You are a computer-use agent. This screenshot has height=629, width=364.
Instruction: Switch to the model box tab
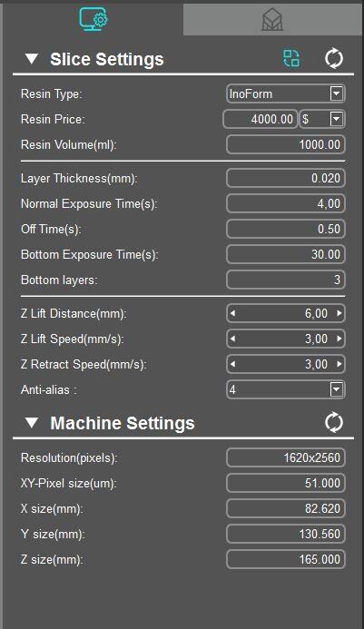(272, 20)
